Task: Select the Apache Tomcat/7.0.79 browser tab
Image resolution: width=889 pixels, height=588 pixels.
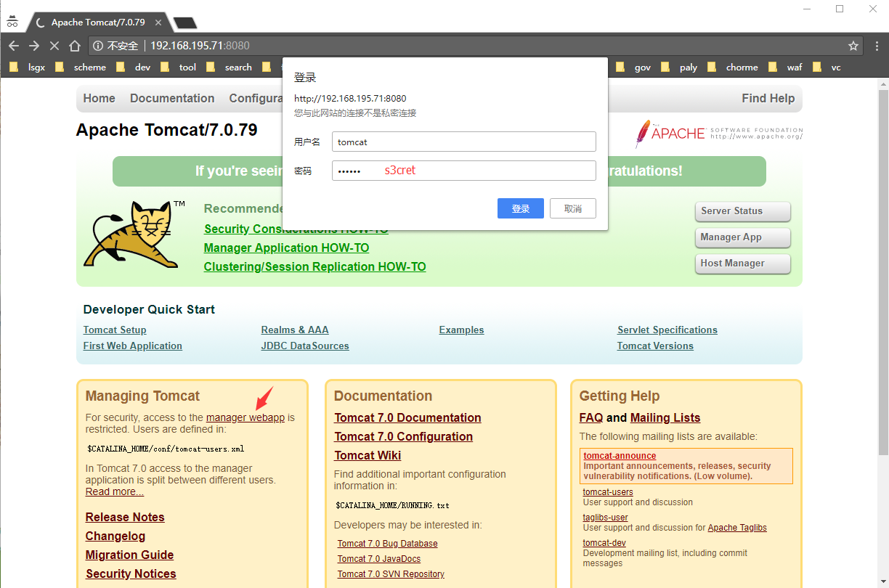Action: coord(98,23)
